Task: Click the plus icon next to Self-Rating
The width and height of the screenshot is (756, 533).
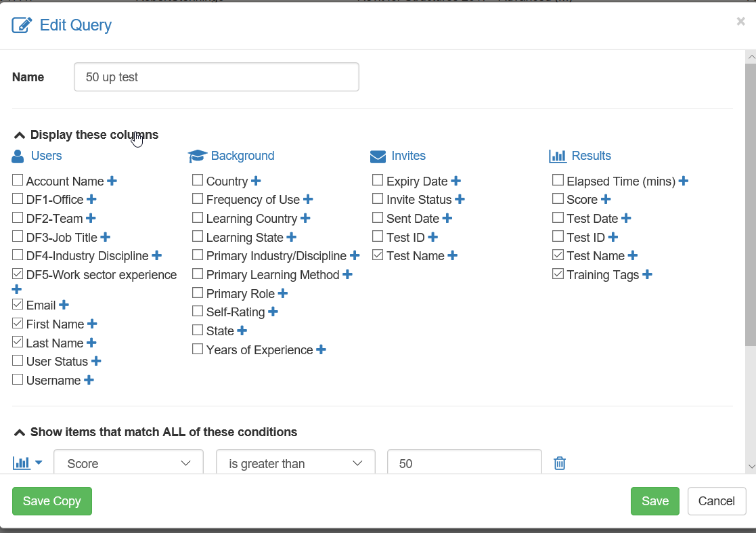Action: point(273,312)
